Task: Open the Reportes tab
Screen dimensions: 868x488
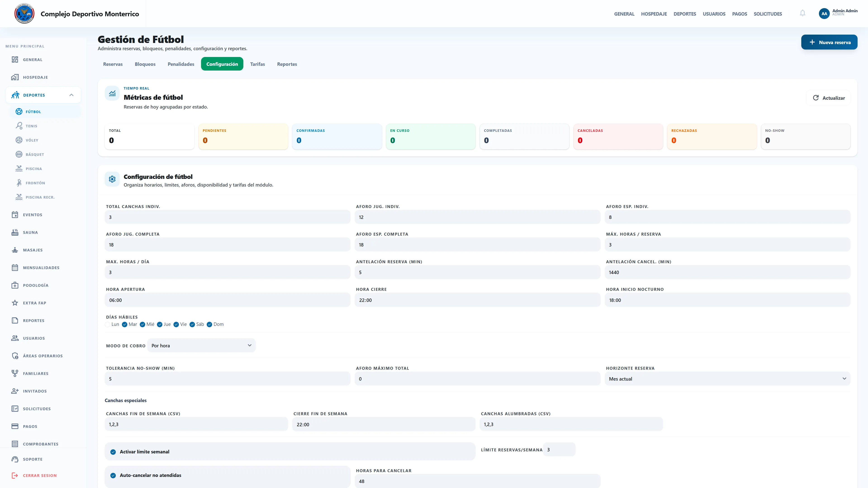Action: [x=287, y=64]
